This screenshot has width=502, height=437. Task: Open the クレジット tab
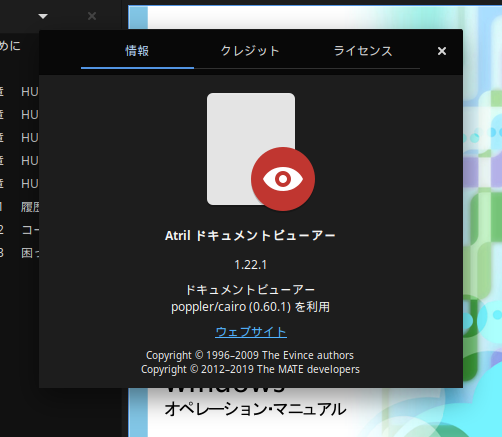[250, 51]
